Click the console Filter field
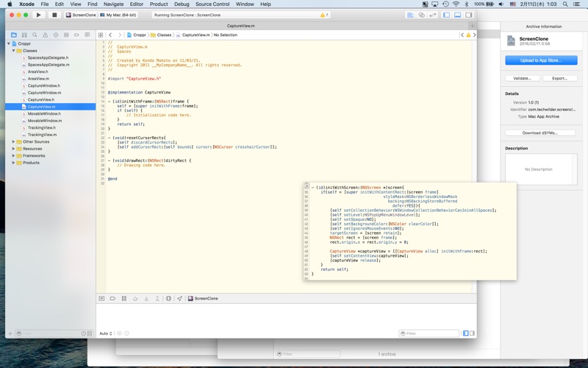588x368 pixels. click(429, 333)
